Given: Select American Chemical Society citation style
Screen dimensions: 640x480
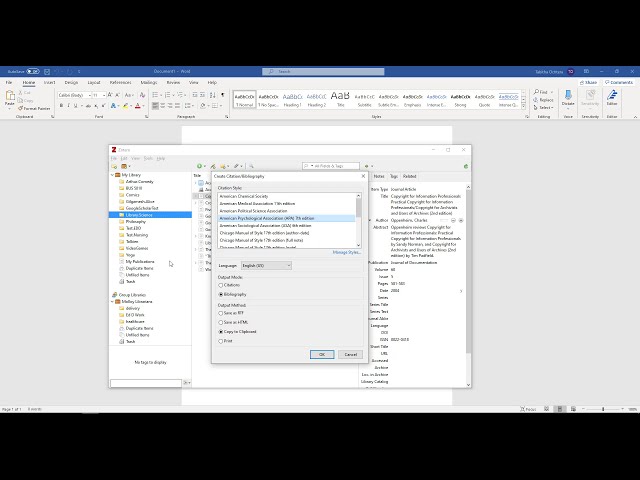Looking at the screenshot, I should pos(287,196).
